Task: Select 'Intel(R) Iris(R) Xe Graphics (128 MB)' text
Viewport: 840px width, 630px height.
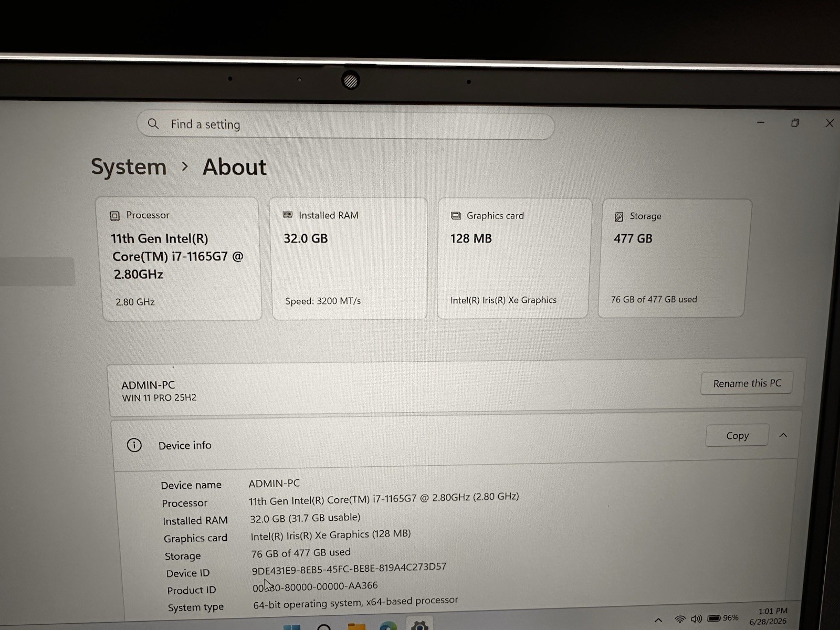Action: (331, 535)
